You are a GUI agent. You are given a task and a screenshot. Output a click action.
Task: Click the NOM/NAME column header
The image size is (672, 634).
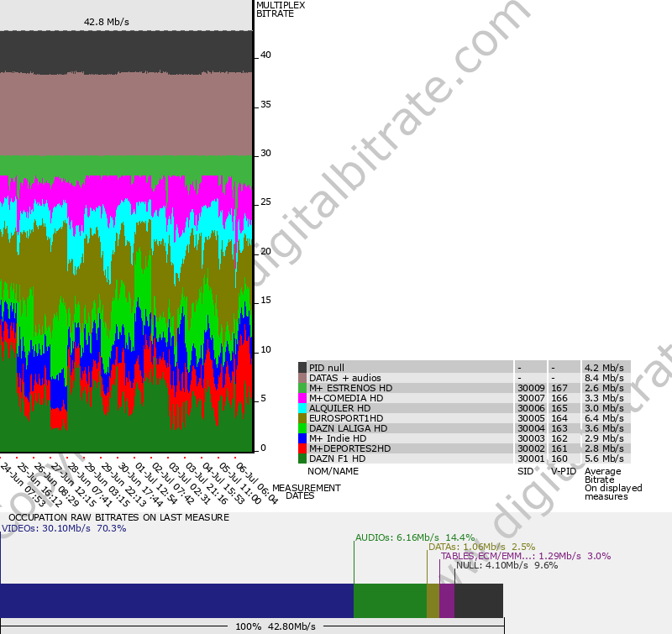tap(333, 471)
